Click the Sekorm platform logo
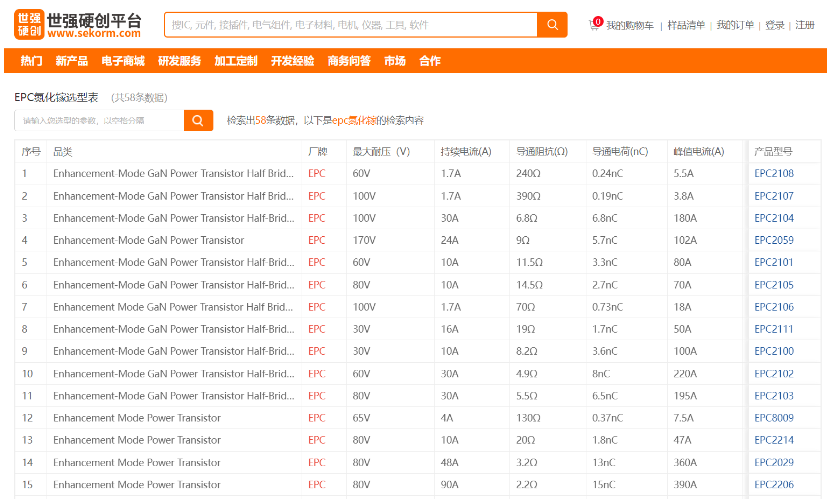Viewport: 833px width, 501px height. coord(78,24)
